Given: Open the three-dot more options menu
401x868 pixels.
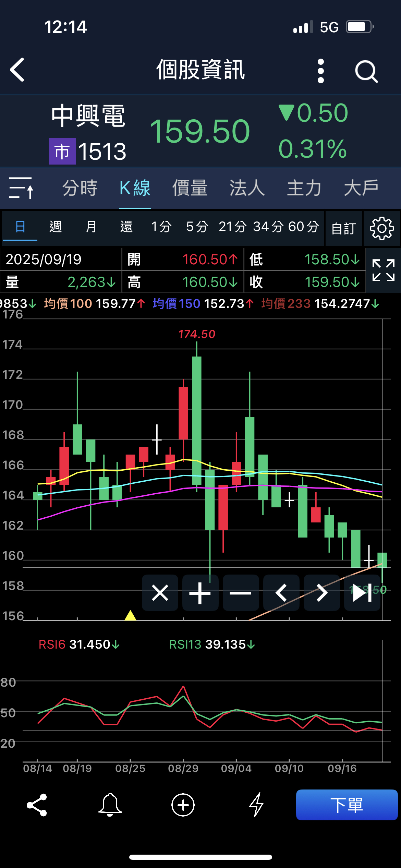Looking at the screenshot, I should tap(320, 71).
